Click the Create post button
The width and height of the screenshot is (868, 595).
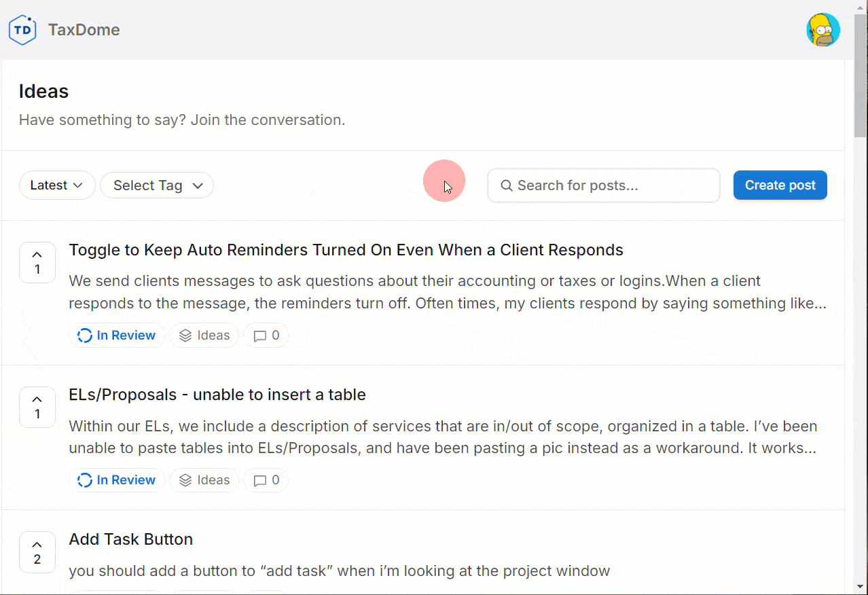(780, 185)
